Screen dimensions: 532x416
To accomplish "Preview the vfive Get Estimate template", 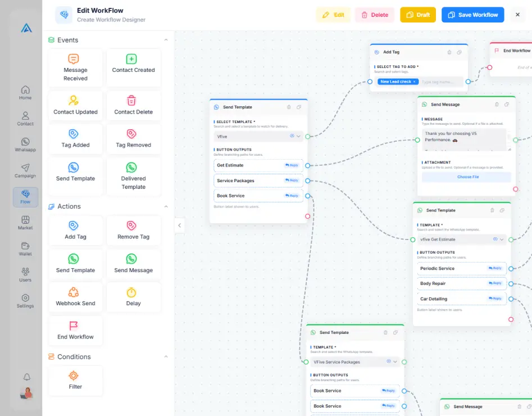I will [495, 239].
